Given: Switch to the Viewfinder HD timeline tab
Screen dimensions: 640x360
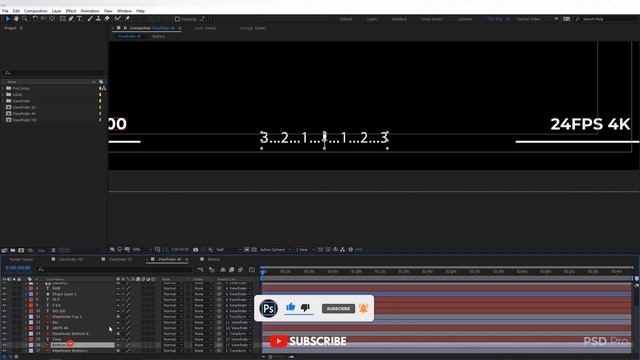Looking at the screenshot, I should (x=71, y=260).
